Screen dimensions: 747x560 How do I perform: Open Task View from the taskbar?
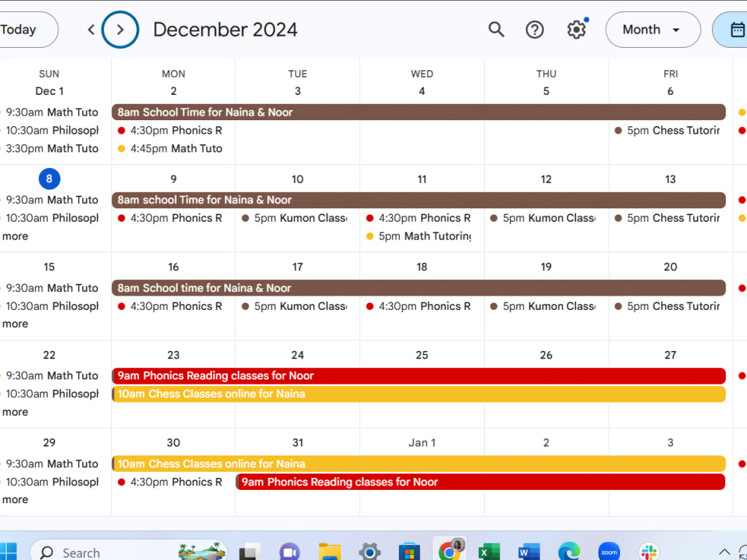pos(249,553)
